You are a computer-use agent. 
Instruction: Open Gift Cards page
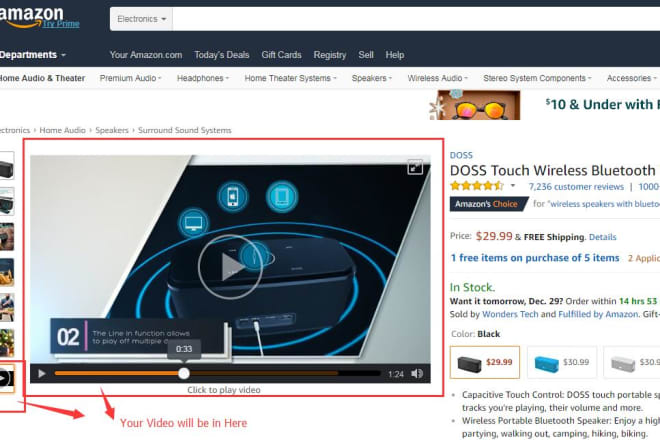pyautogui.click(x=281, y=55)
